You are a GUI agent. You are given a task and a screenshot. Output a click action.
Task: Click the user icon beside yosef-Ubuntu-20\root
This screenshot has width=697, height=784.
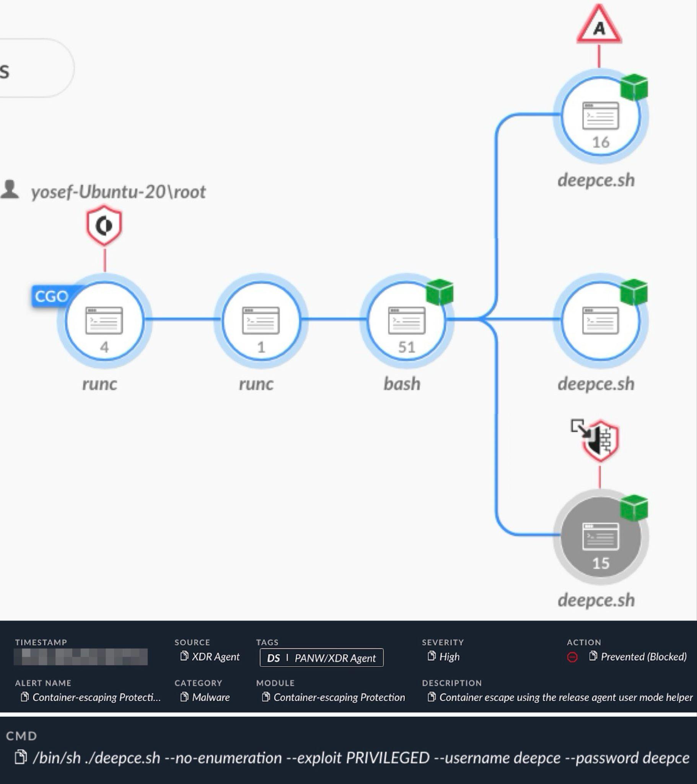pos(10,189)
